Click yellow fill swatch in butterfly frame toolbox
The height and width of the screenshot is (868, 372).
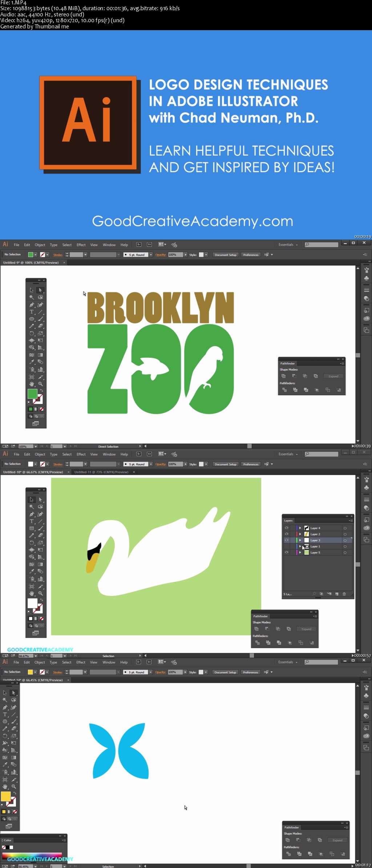(6, 797)
